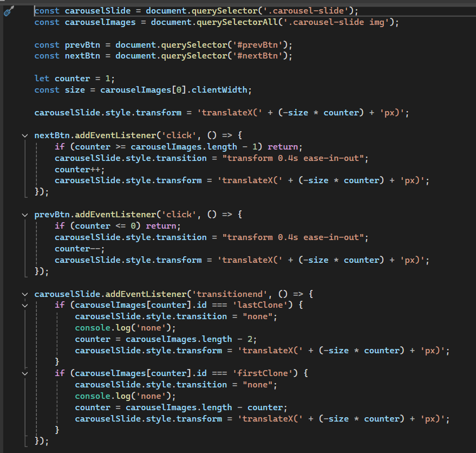This screenshot has height=453, width=476.
Task: Click the 'counter++;' statement
Action: click(80, 170)
